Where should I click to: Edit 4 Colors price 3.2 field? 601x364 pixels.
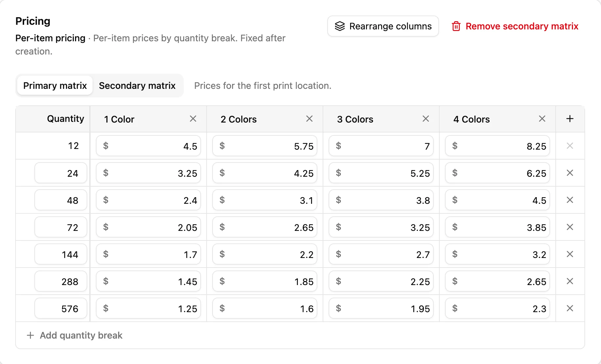point(498,254)
